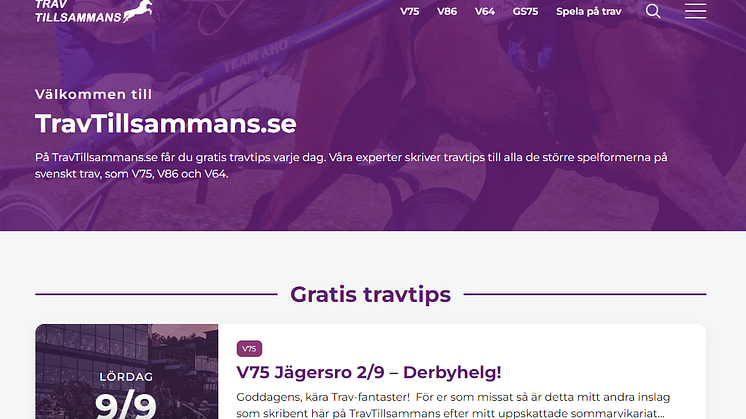Open the Spela på trav menu link
Screen dimensions: 746x419
click(x=589, y=11)
